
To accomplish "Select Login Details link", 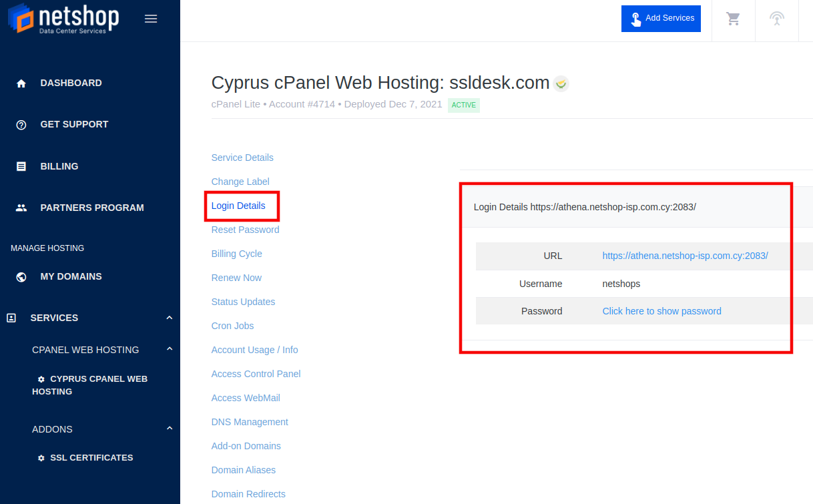I will [238, 206].
